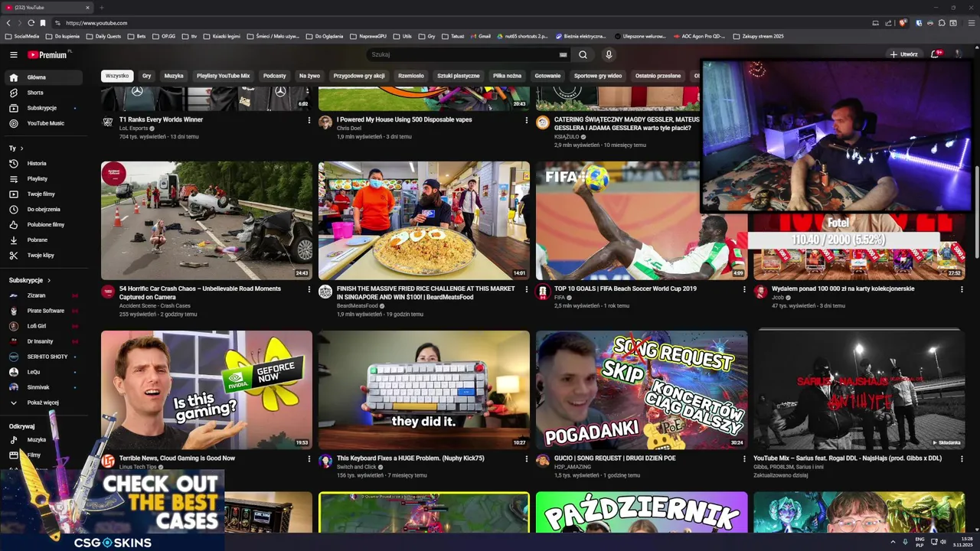Image resolution: width=980 pixels, height=551 pixels.
Task: Select the Na żywo filter chip
Action: click(x=309, y=76)
